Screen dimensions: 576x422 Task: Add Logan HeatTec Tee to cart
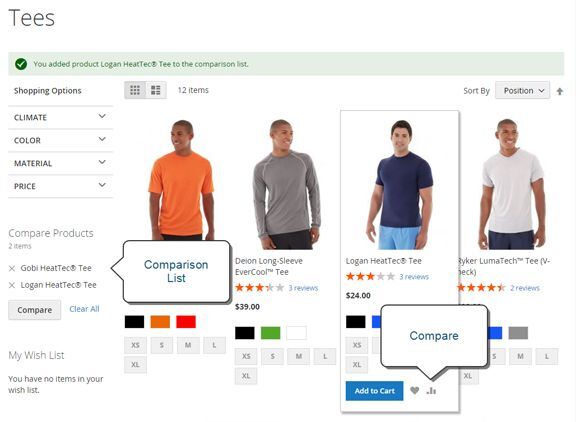(374, 391)
